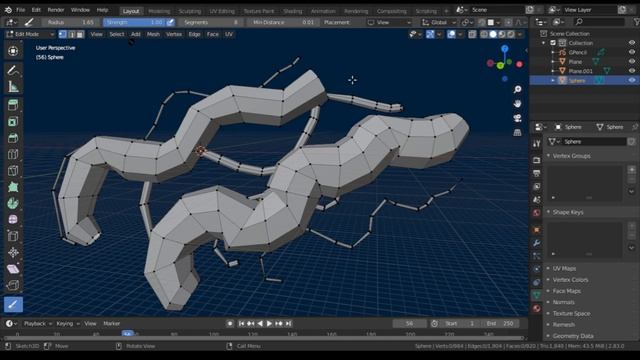The image size is (640, 360).
Task: Select the Shear tool
Action: [x=13, y=269]
